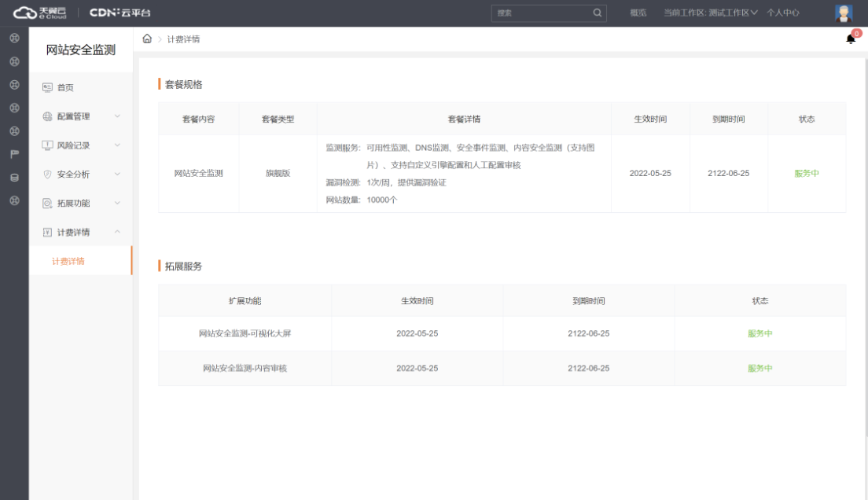Click the topmost icon in the left rail
868x500 pixels.
13,38
